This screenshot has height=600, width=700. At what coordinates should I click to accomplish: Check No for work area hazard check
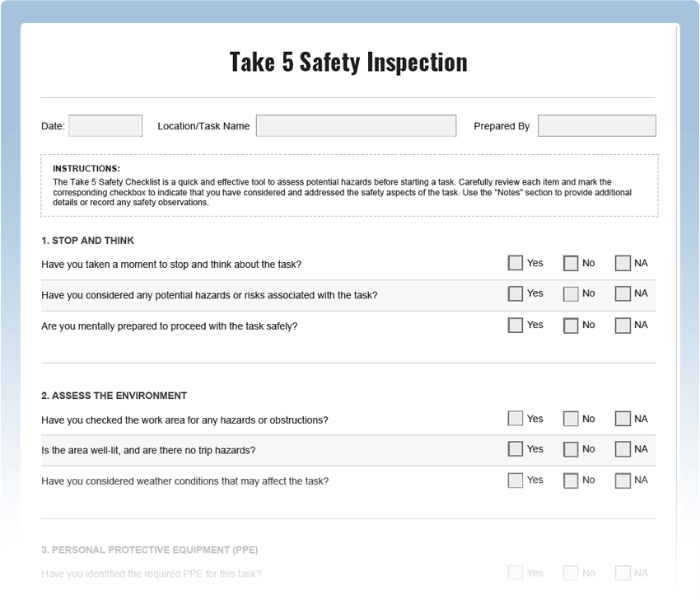coord(569,419)
